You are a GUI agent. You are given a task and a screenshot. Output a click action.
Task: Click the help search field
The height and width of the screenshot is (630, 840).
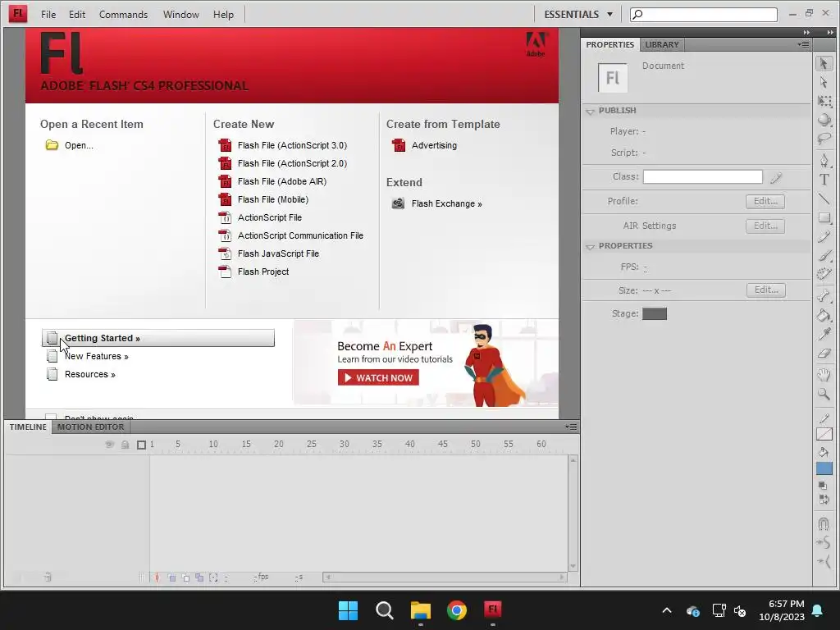click(x=703, y=15)
